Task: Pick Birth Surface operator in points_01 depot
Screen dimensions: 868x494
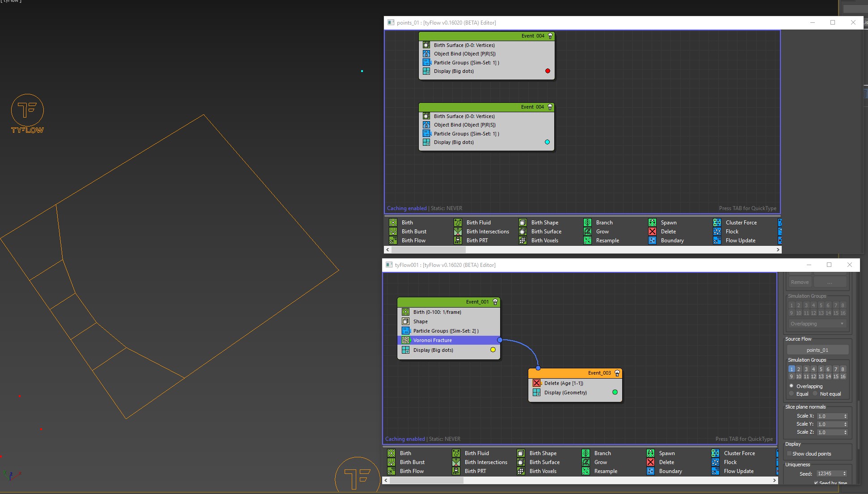Action: click(x=540, y=232)
